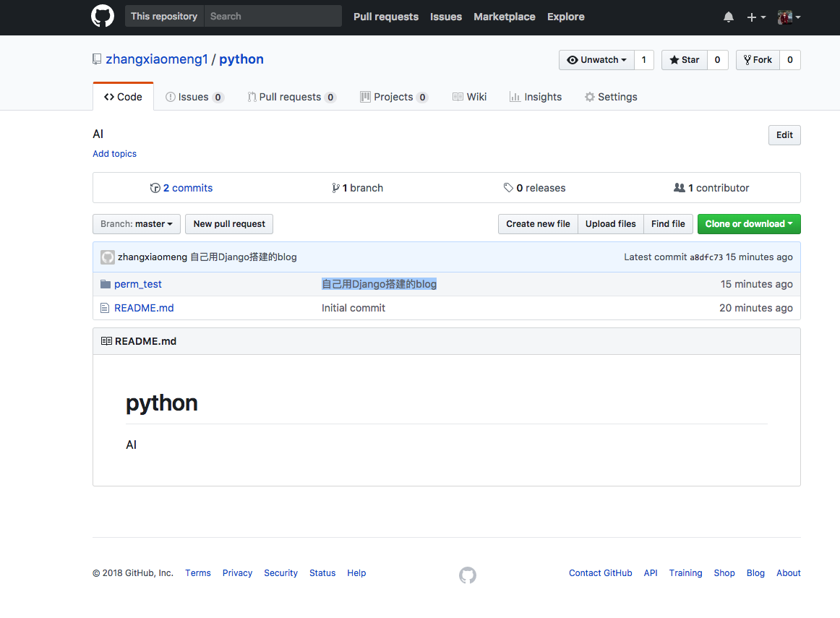840x618 pixels.
Task: Click Contact GitHub in the footer
Action: (601, 573)
